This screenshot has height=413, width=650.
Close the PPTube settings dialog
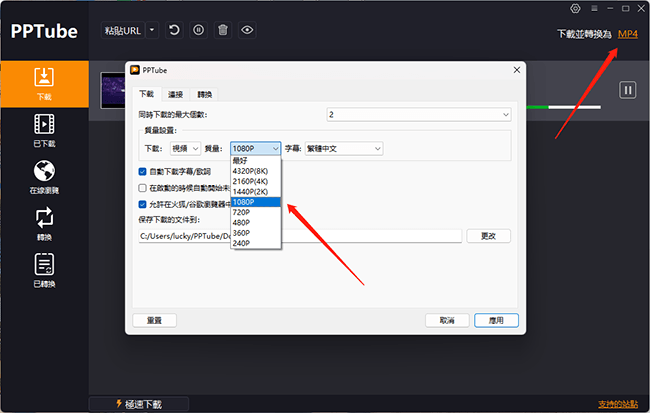517,70
